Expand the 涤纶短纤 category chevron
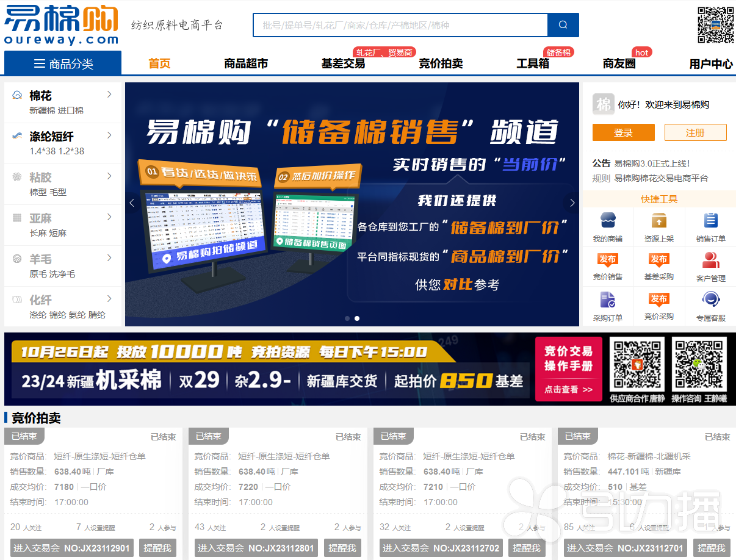This screenshot has width=736, height=560. [109, 135]
